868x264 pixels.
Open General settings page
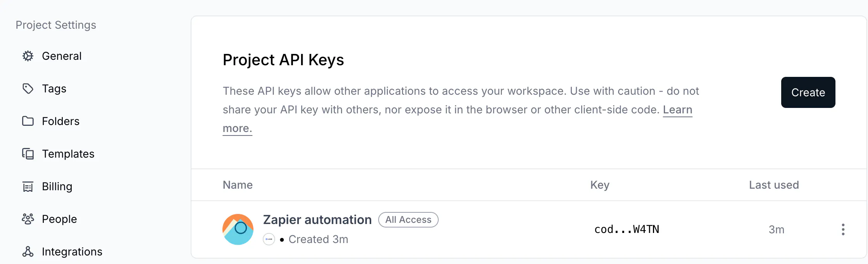click(62, 56)
